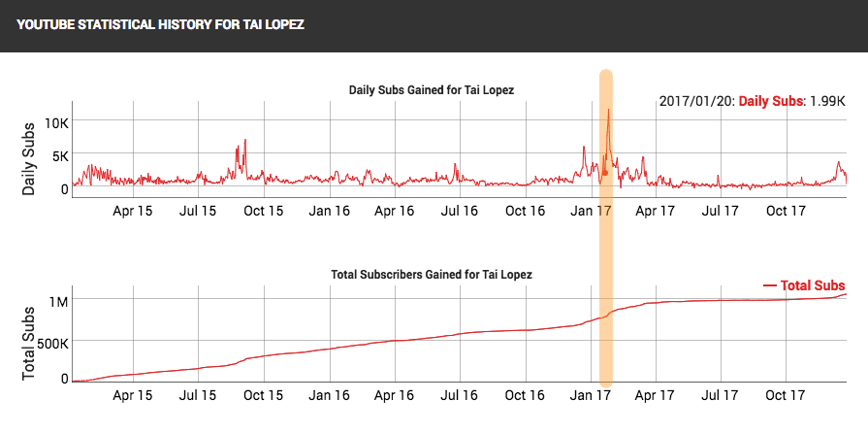Click the 0 label on Daily Subs axis
Screen dimensions: 868x434
pos(64,189)
